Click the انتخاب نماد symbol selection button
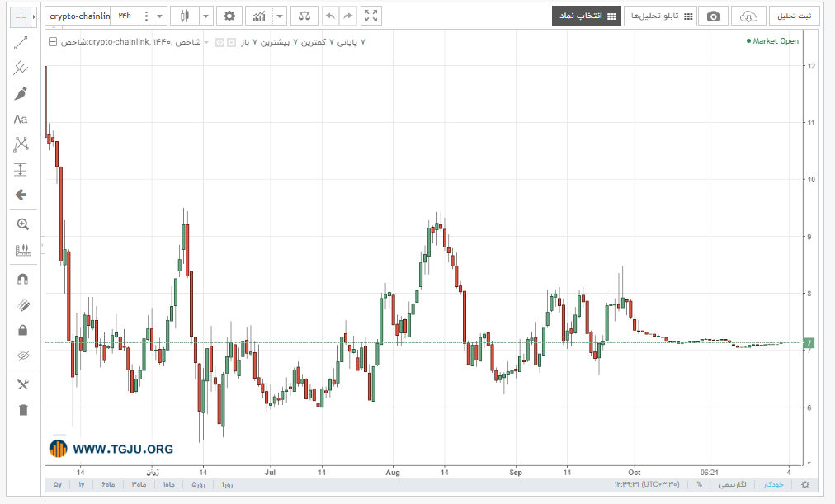 [x=587, y=16]
